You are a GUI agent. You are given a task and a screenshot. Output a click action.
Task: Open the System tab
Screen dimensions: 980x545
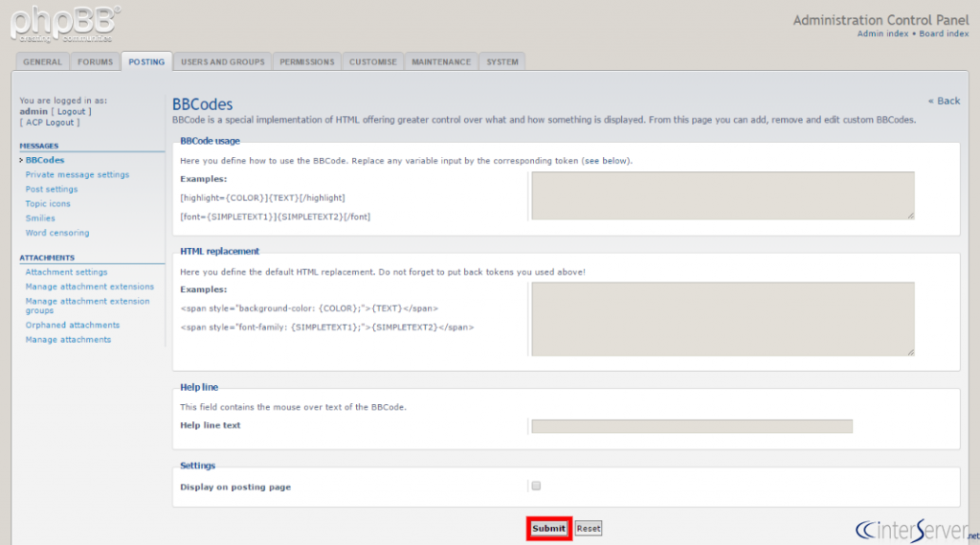502,62
